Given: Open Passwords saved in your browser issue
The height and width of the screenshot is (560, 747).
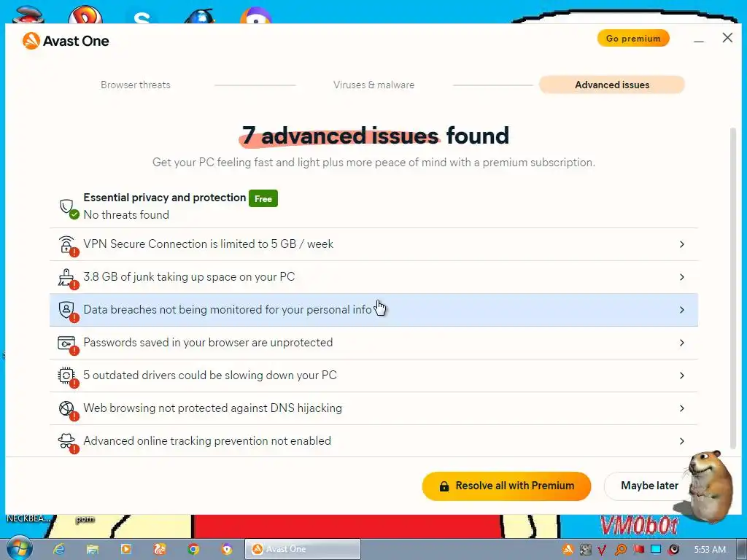Looking at the screenshot, I should tap(373, 343).
